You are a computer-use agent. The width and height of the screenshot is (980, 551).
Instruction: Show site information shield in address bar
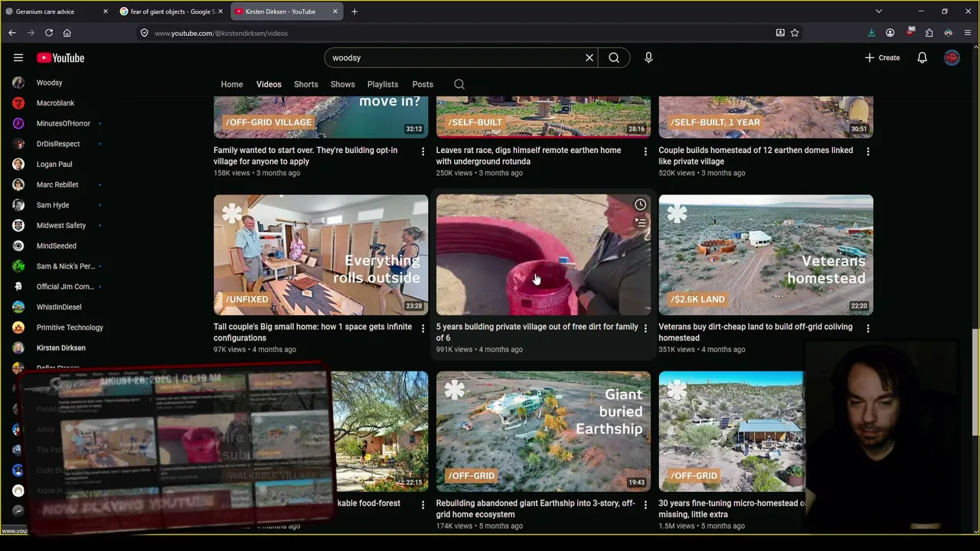click(x=144, y=33)
